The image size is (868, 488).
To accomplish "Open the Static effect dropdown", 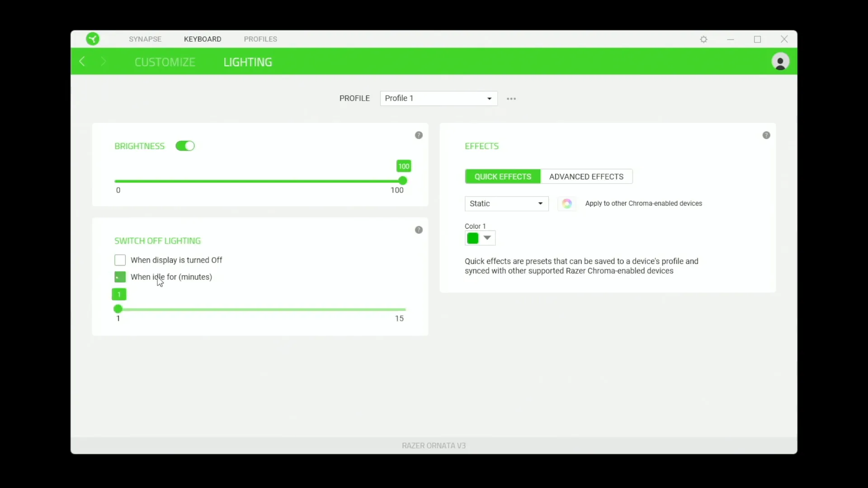I will [x=507, y=204].
